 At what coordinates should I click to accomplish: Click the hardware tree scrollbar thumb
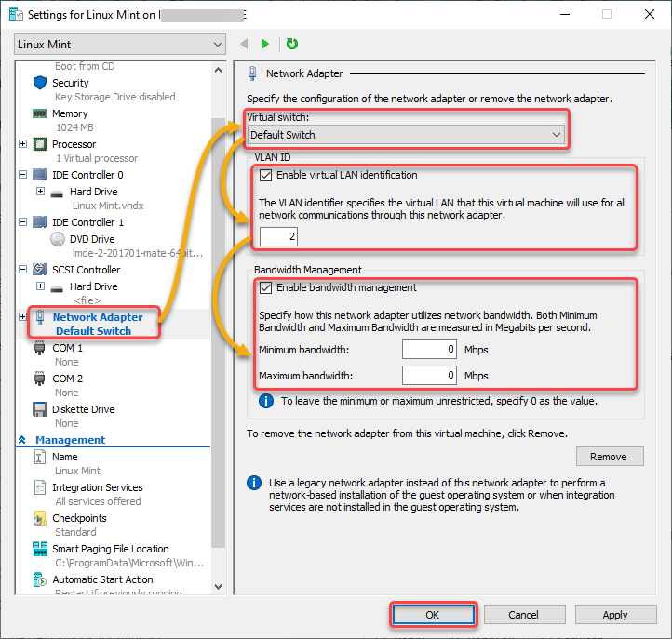click(218, 333)
